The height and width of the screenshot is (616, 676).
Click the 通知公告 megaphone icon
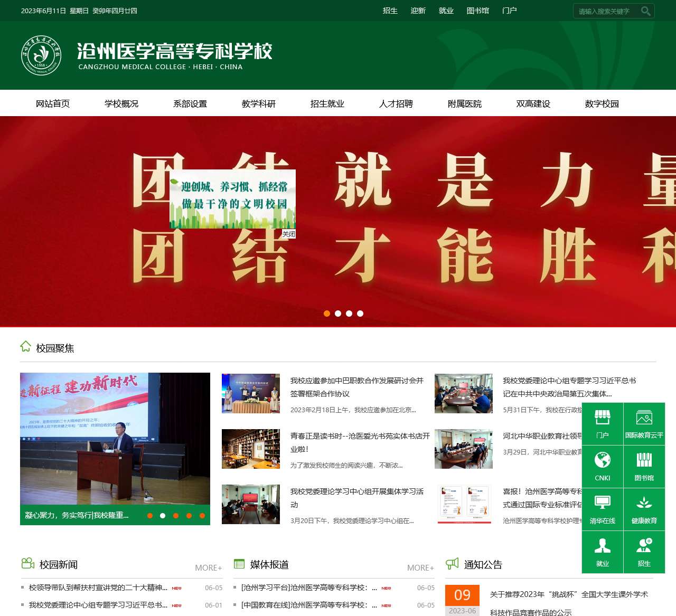[452, 564]
